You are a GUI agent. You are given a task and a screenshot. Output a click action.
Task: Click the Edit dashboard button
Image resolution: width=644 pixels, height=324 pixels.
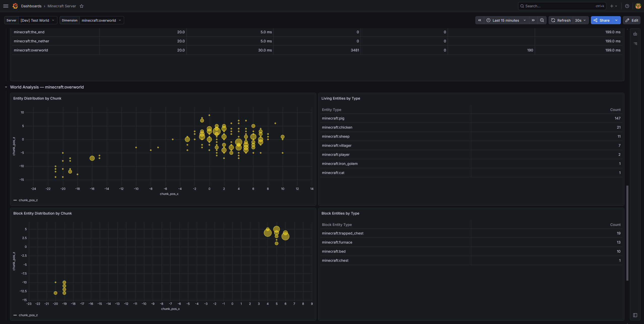632,20
